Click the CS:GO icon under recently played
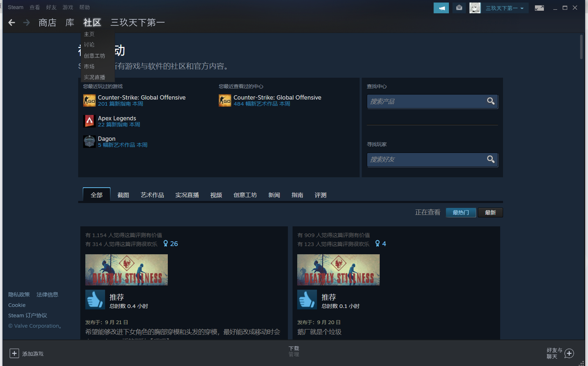The image size is (588, 366). pyautogui.click(x=89, y=101)
